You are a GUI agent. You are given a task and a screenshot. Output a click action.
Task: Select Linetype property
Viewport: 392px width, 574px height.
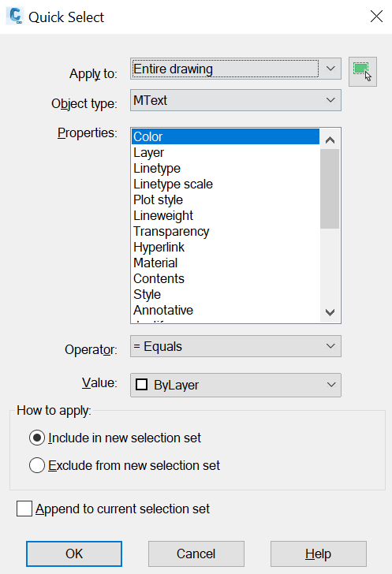pyautogui.click(x=226, y=168)
